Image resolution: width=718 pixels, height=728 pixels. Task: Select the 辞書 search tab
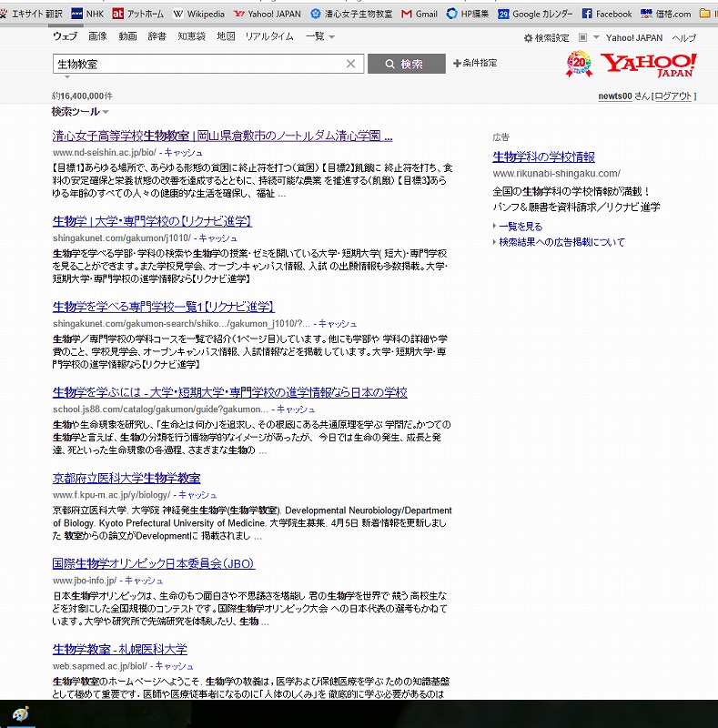pyautogui.click(x=157, y=36)
